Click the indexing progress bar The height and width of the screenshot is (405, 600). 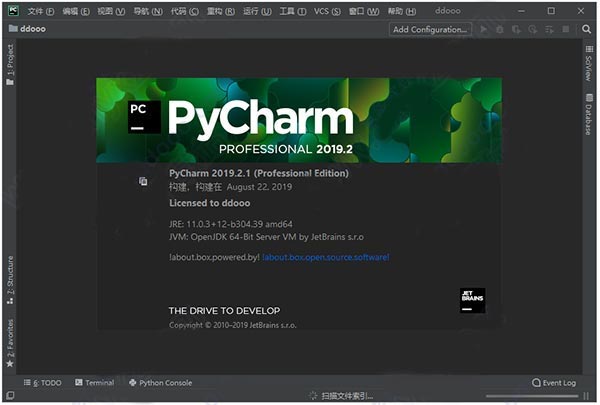pyautogui.click(x=532, y=396)
